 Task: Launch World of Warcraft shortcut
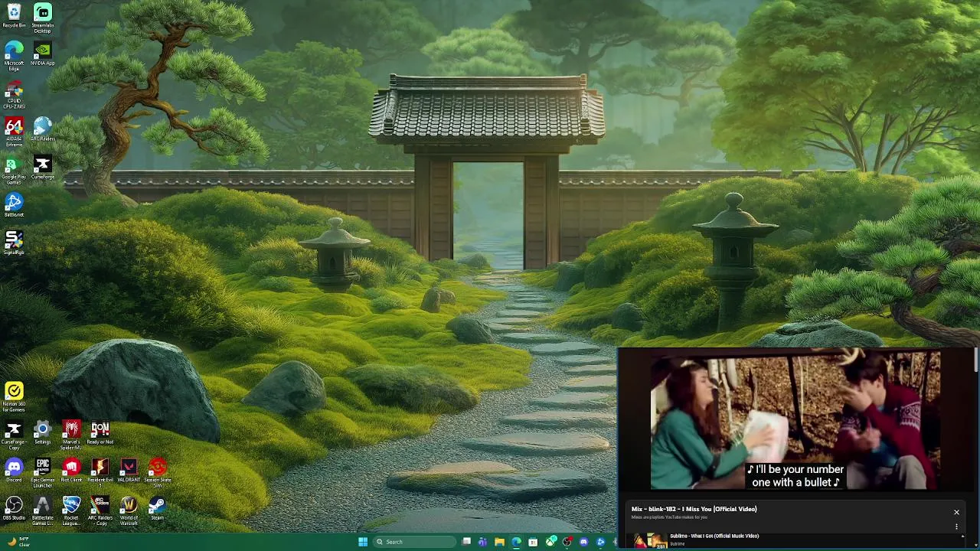[129, 511]
